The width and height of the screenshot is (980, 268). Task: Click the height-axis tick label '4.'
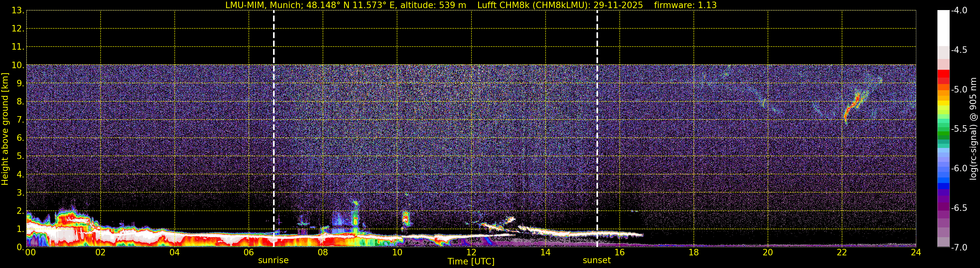point(20,175)
